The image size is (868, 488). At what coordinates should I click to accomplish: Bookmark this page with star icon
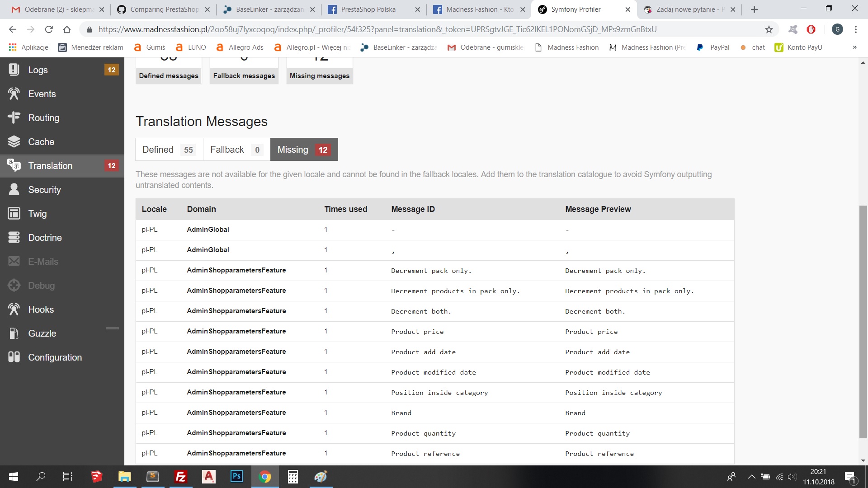pos(769,29)
